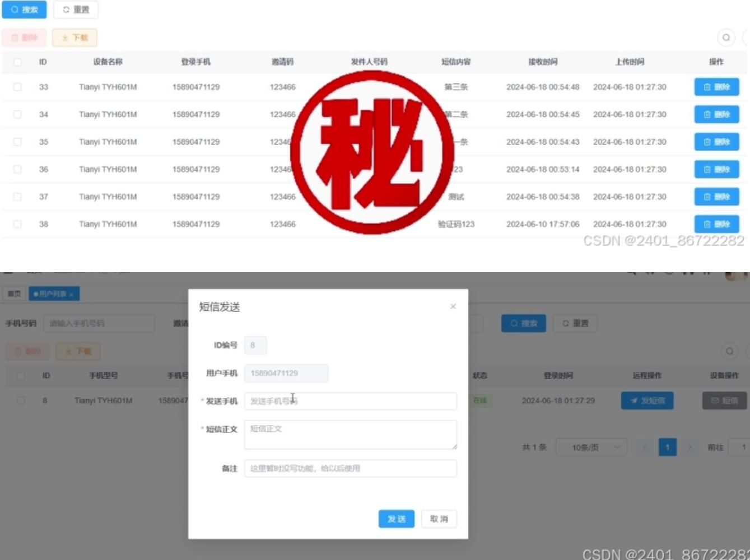Switch to the 首页 tab

tap(13, 293)
